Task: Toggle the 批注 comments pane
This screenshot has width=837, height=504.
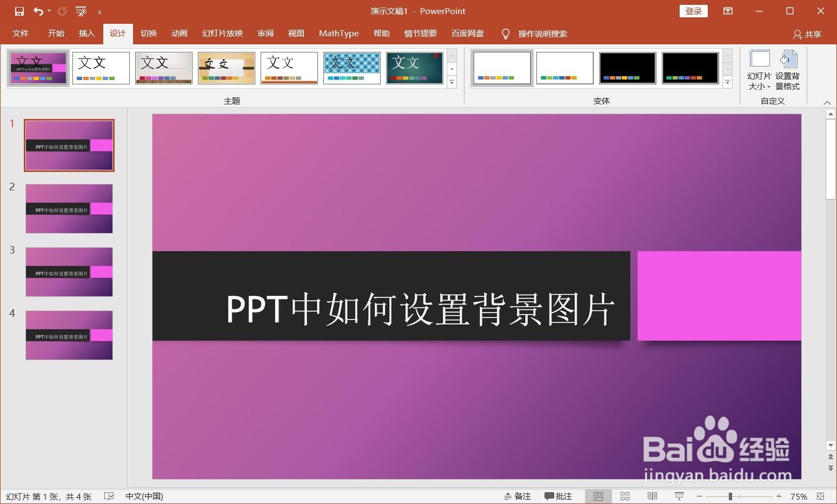Action: click(559, 496)
